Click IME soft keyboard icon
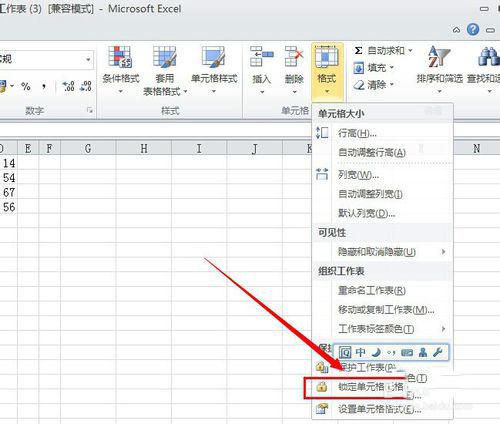 click(407, 352)
